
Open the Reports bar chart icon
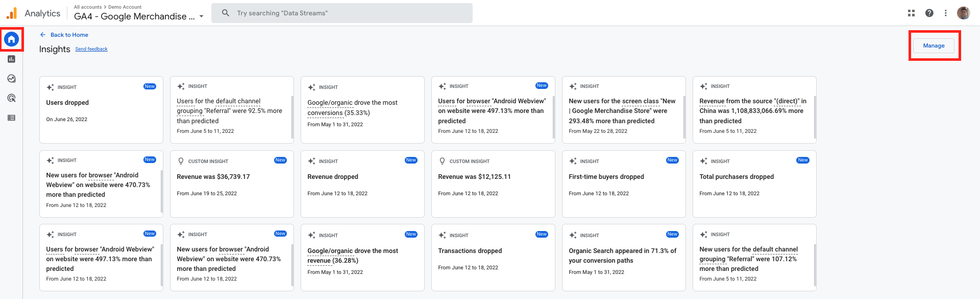click(x=11, y=59)
